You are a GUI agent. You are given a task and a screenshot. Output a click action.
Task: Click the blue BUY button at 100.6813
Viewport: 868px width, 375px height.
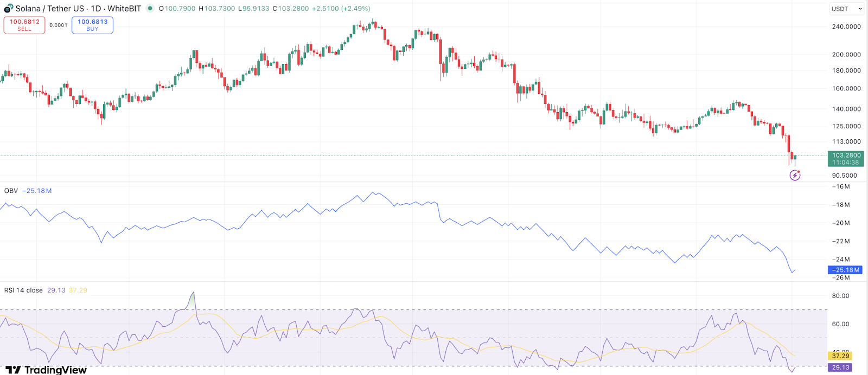92,25
